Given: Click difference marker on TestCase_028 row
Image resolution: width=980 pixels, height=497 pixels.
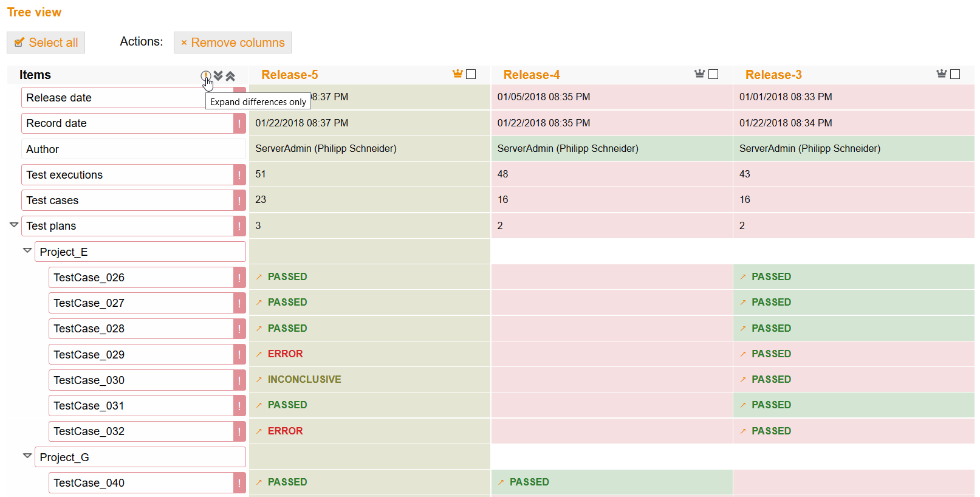Looking at the screenshot, I should tap(239, 329).
